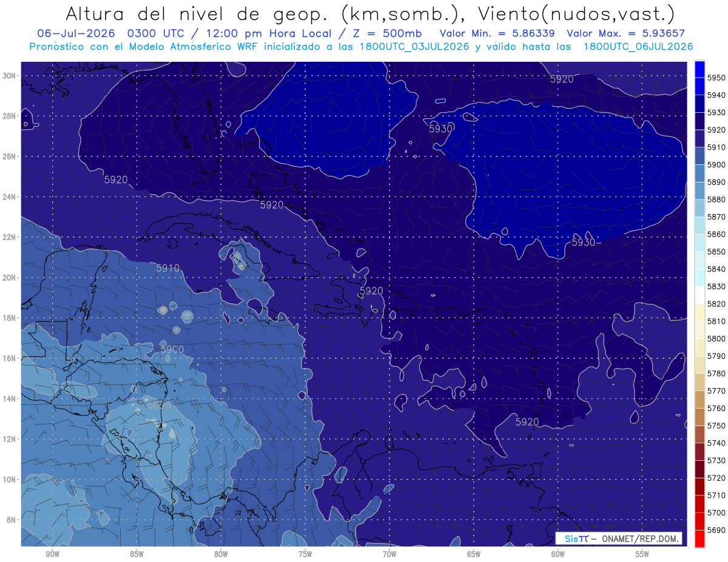Pick the tan colorbar swatch between 5770 and 5780
Screen dimensions: 728x562
(x=699, y=382)
